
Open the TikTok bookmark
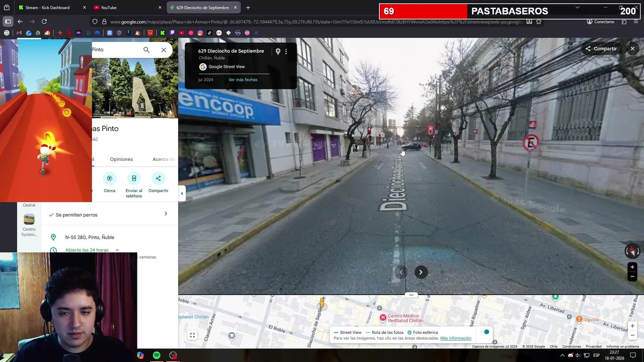tap(209, 33)
